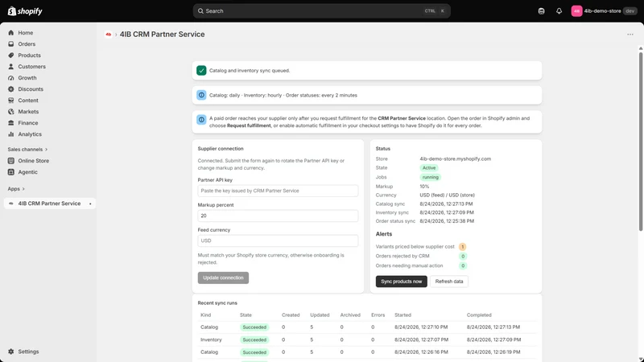Click the info icon on fulfillment banner
This screenshot has width=644, height=362.
point(201,120)
